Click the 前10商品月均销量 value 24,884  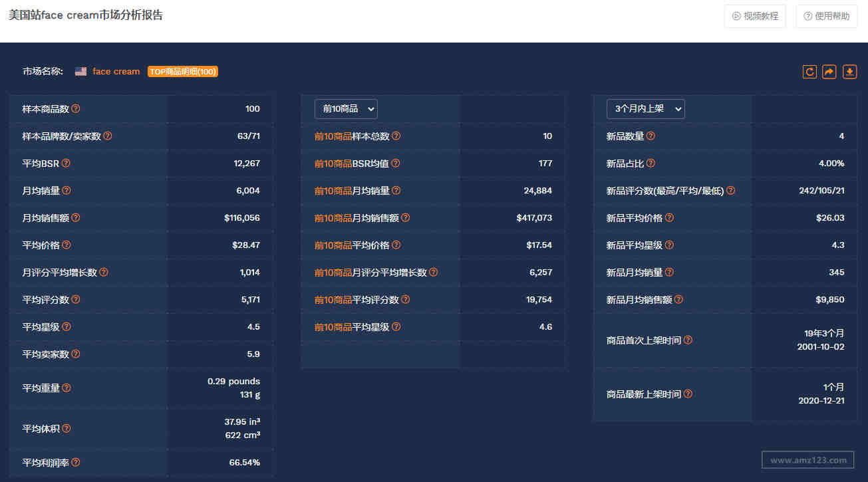(x=538, y=191)
